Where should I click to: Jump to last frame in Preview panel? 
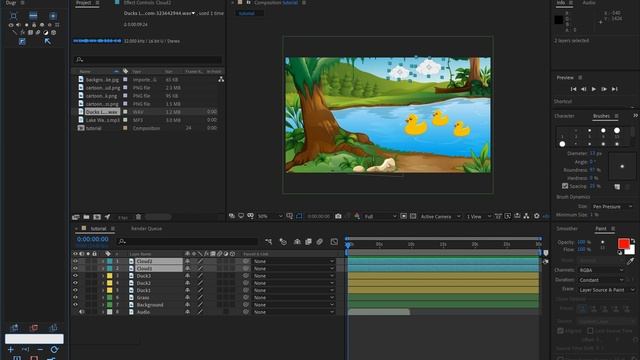(615, 89)
